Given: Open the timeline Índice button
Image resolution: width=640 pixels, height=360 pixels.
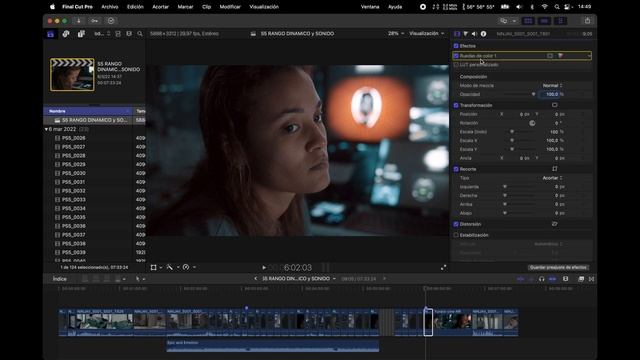Looking at the screenshot, I should 60,279.
